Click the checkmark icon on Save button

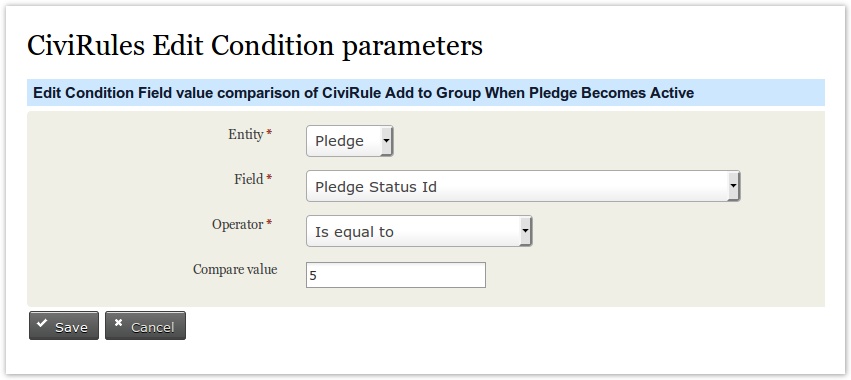(x=42, y=323)
